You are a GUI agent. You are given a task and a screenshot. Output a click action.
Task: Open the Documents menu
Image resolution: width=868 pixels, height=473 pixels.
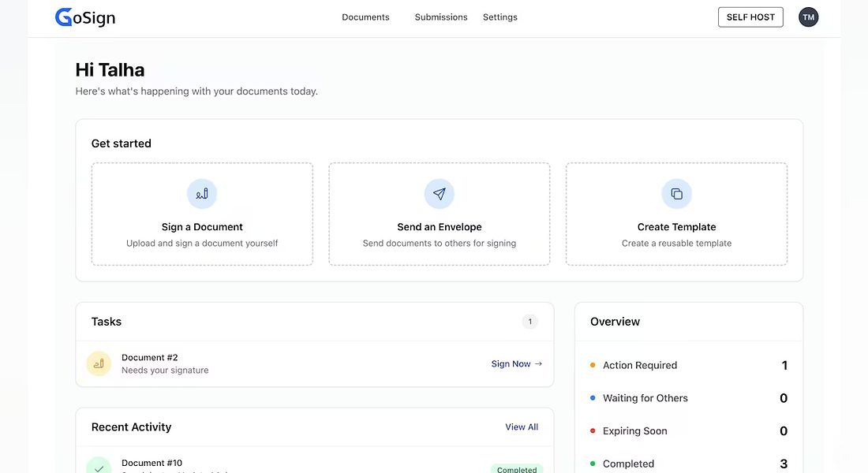point(365,17)
